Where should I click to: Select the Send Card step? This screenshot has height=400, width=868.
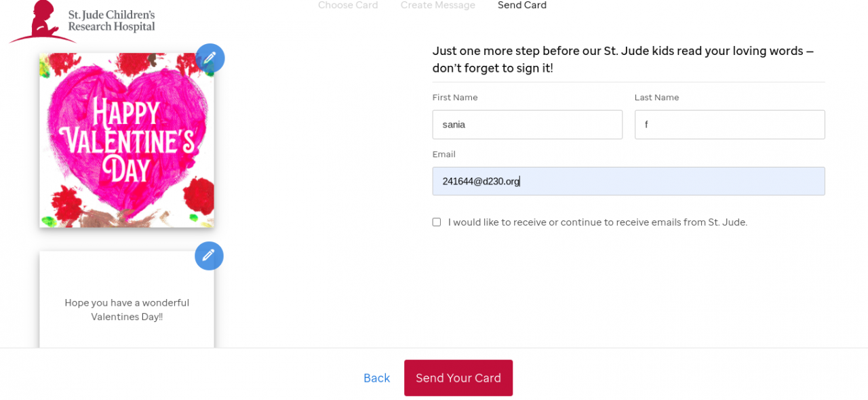tap(521, 5)
